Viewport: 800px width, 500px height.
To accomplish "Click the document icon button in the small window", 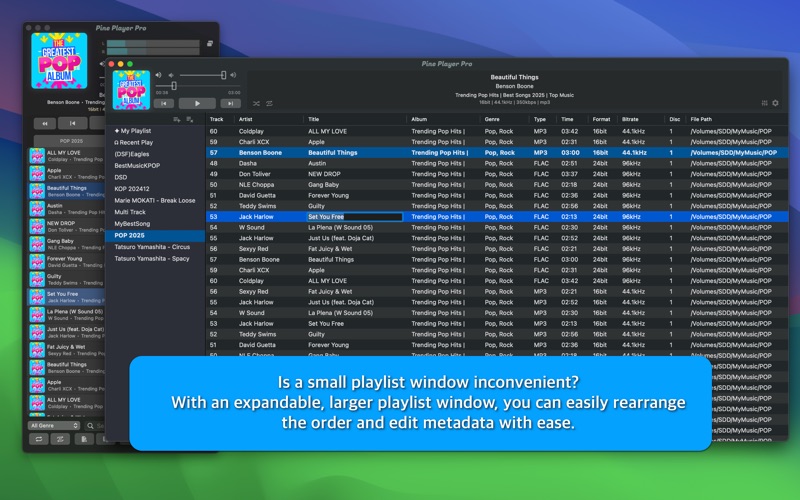I will coord(84,439).
